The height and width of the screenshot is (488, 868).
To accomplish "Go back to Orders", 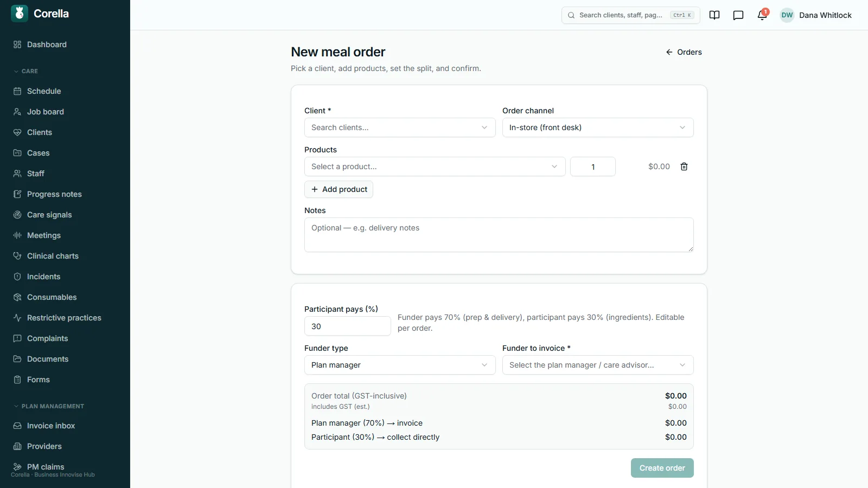I will tap(684, 52).
